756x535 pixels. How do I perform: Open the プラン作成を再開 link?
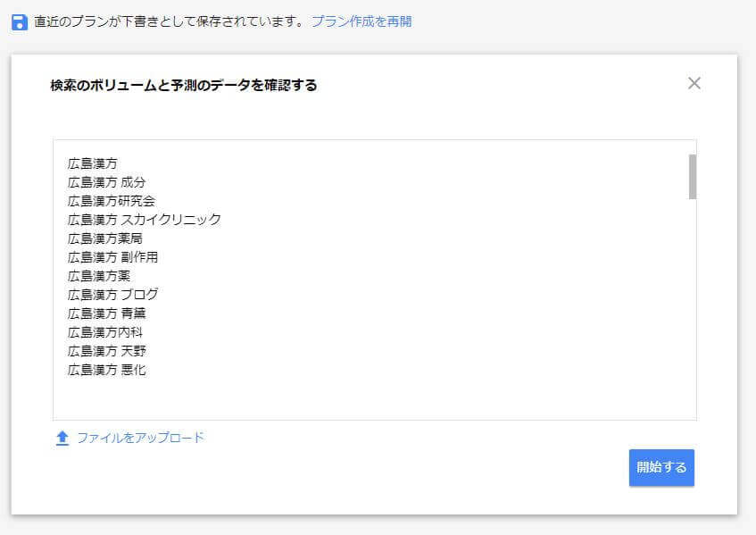[361, 21]
